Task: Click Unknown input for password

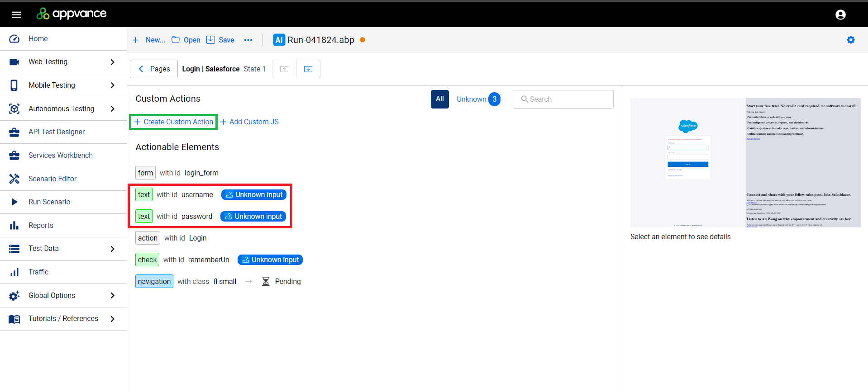Action: (x=253, y=217)
